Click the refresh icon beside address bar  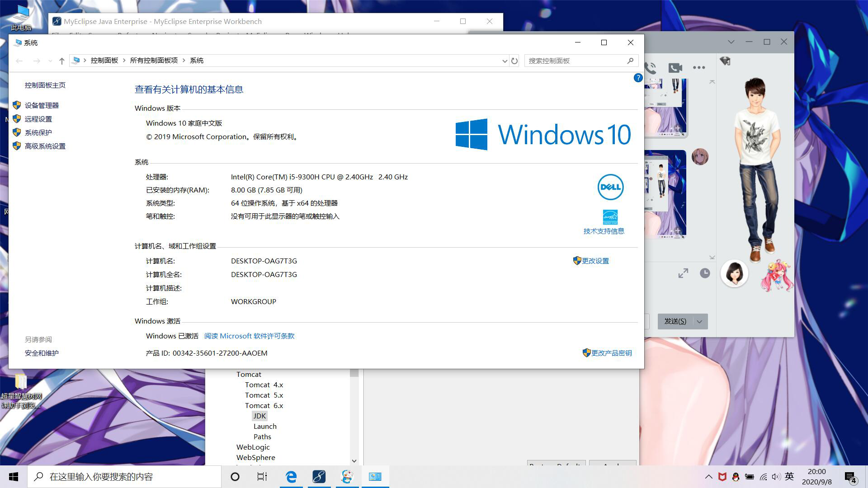514,61
